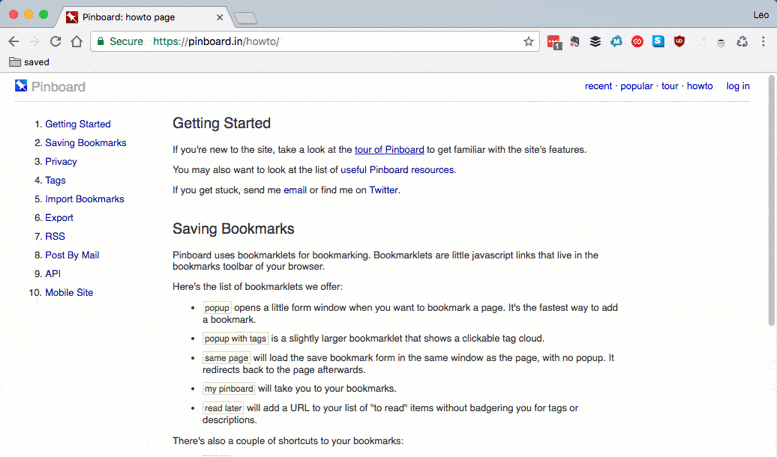Open the Evernote elephant extension
This screenshot has width=777, height=457.
(575, 42)
